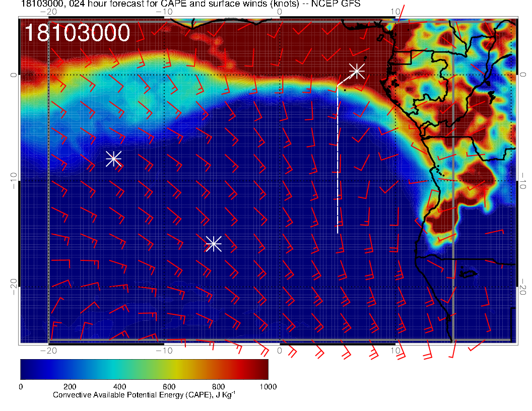Click the forecast title text at top

pyautogui.click(x=190, y=4)
